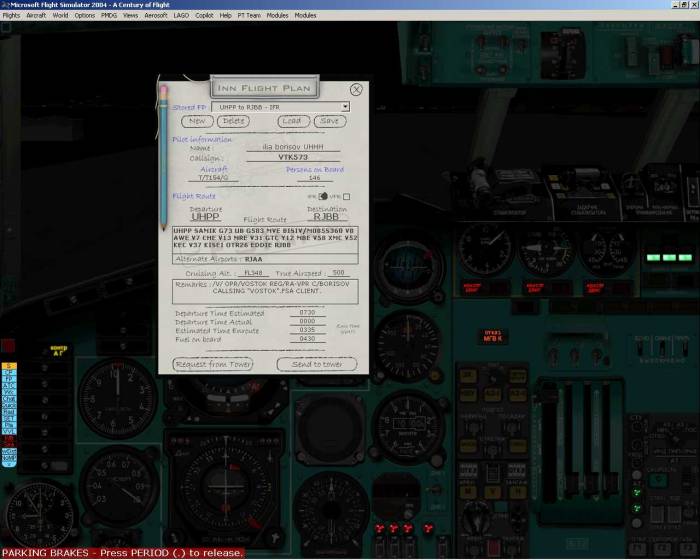The image size is (700, 560).
Task: Send flight plan to tower
Action: click(317, 364)
